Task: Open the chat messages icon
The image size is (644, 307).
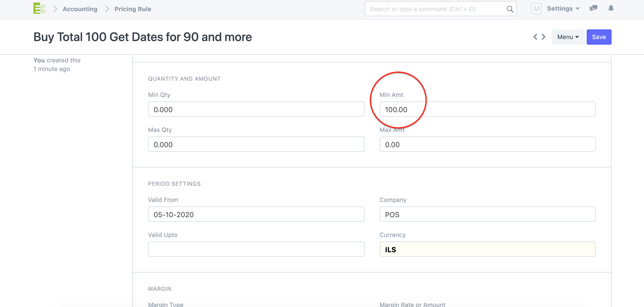Action: pyautogui.click(x=593, y=8)
